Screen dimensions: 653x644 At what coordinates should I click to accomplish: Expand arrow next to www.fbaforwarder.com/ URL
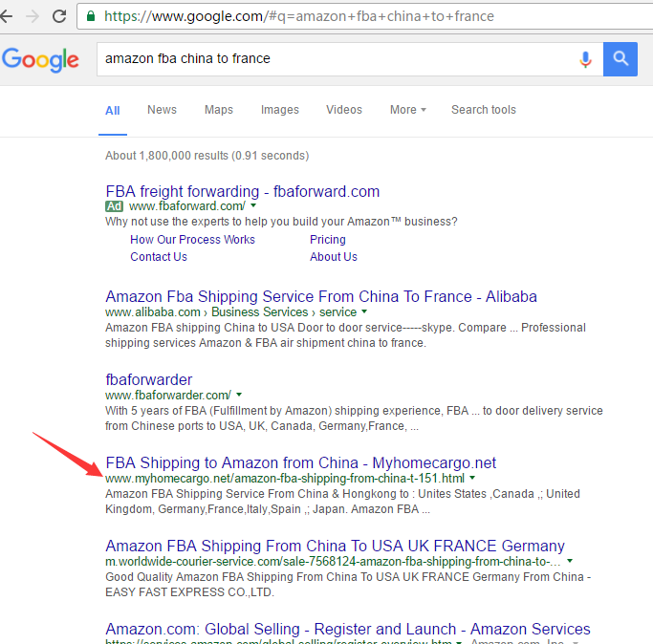click(239, 395)
